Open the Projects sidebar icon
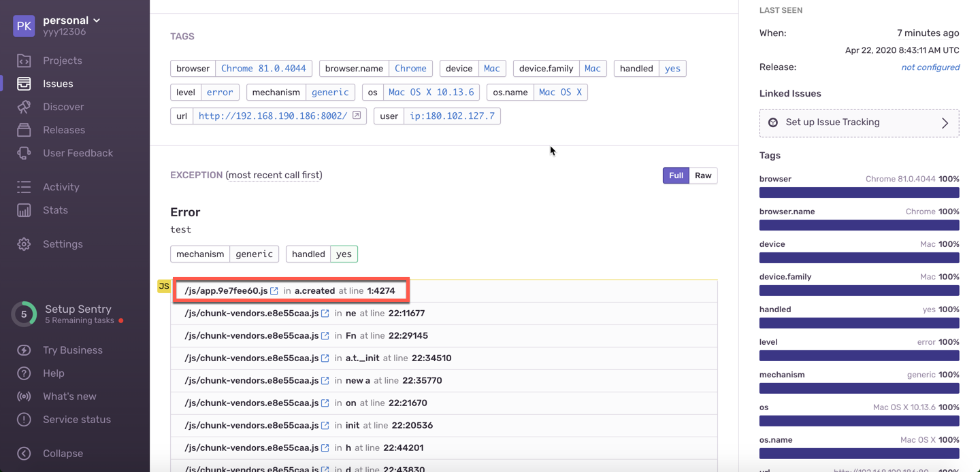The height and width of the screenshot is (472, 980). point(24,61)
